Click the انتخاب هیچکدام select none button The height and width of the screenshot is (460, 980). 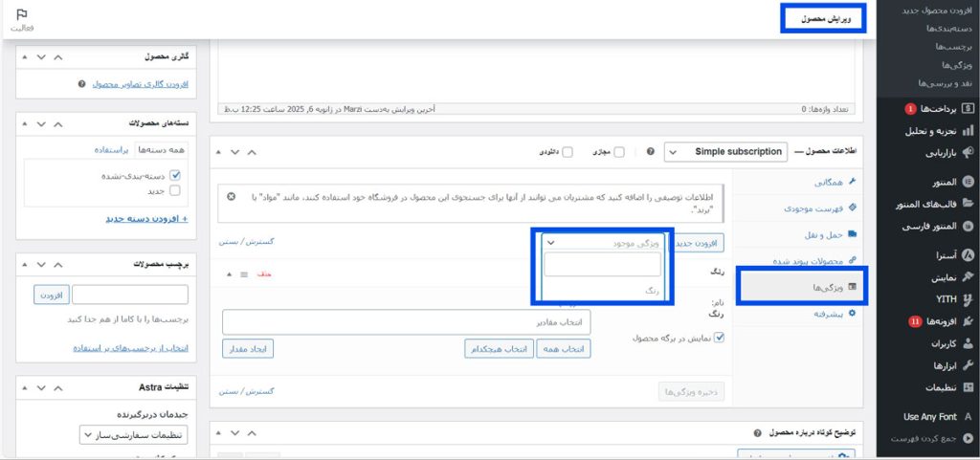coord(499,349)
